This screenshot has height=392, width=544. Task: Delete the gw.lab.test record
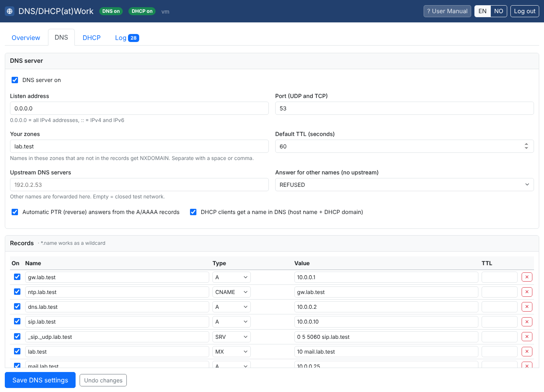tap(527, 277)
